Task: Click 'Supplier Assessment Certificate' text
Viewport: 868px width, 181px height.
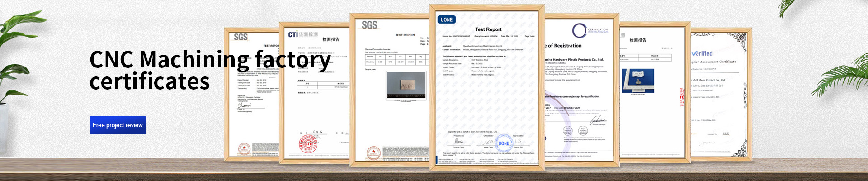Action: click(713, 62)
